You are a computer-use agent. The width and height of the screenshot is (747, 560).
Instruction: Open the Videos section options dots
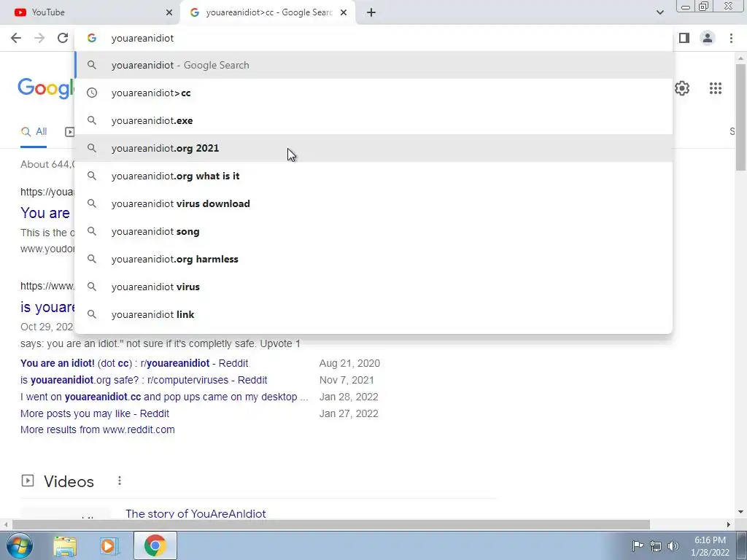[x=120, y=481]
